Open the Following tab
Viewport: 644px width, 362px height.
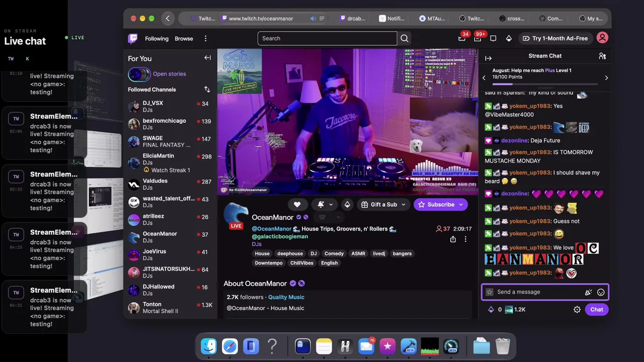pyautogui.click(x=156, y=39)
